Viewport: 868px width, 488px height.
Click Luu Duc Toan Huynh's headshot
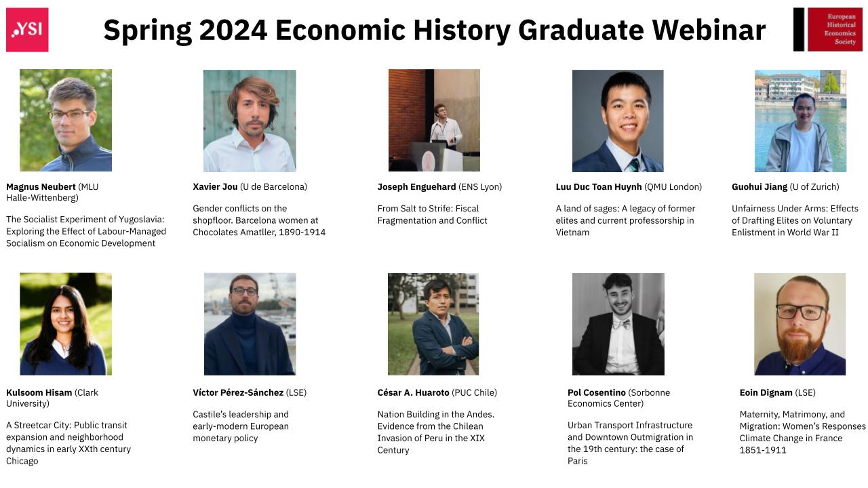pyautogui.click(x=618, y=121)
